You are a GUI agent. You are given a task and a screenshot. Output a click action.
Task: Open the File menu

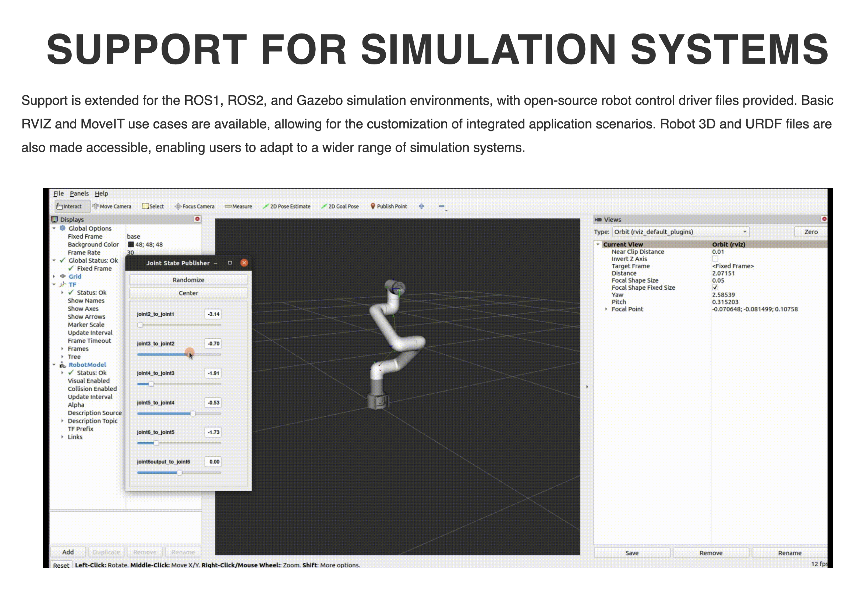coord(59,193)
